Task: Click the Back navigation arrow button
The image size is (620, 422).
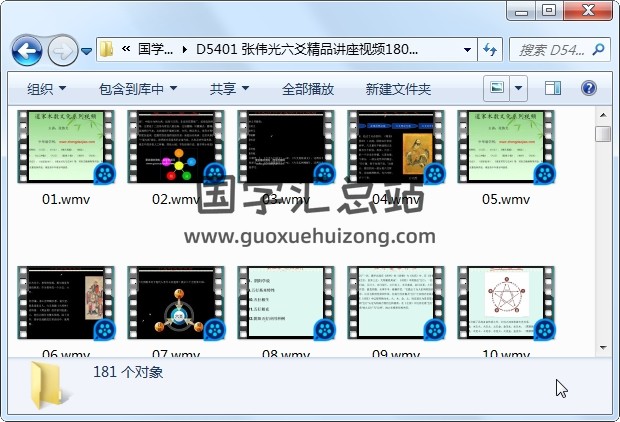Action: [25, 49]
